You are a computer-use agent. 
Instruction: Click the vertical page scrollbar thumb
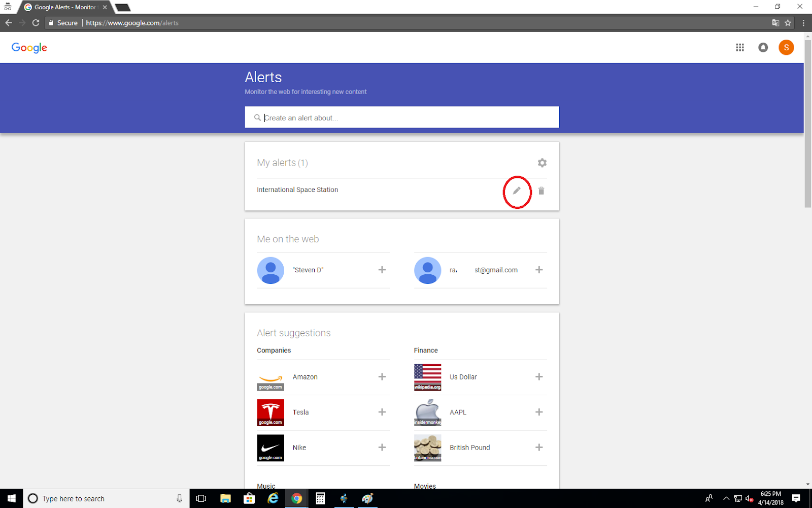coord(807,123)
